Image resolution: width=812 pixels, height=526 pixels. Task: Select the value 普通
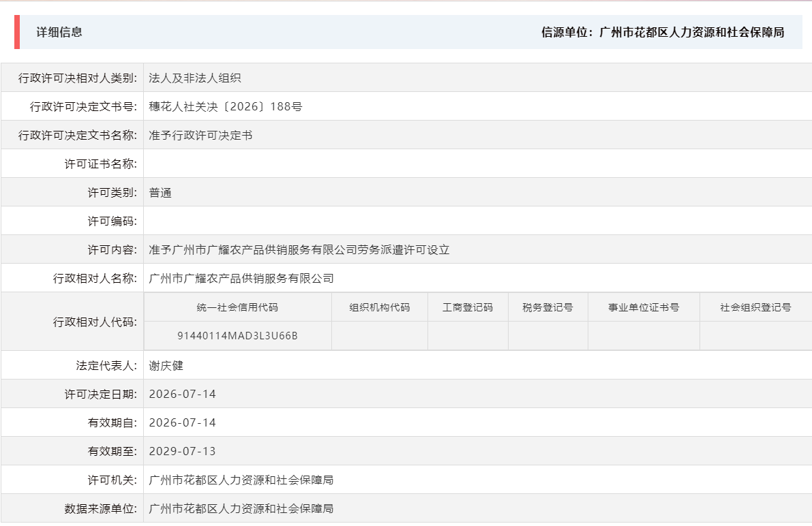click(160, 193)
